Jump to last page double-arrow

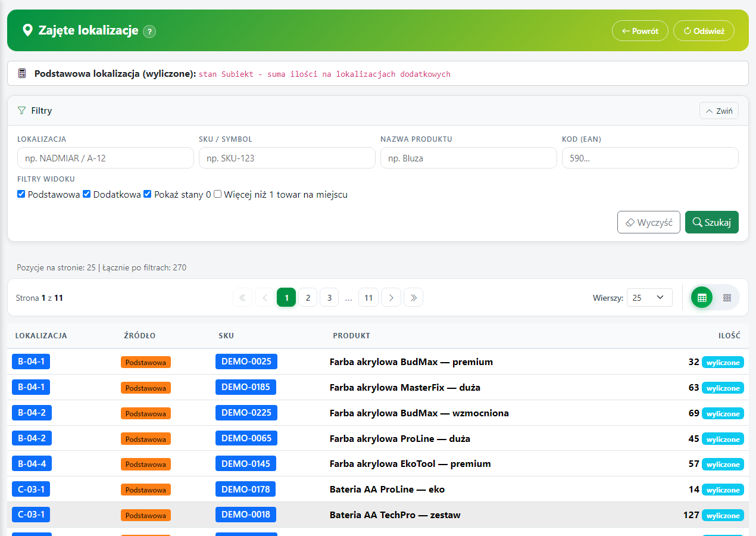pyautogui.click(x=413, y=298)
